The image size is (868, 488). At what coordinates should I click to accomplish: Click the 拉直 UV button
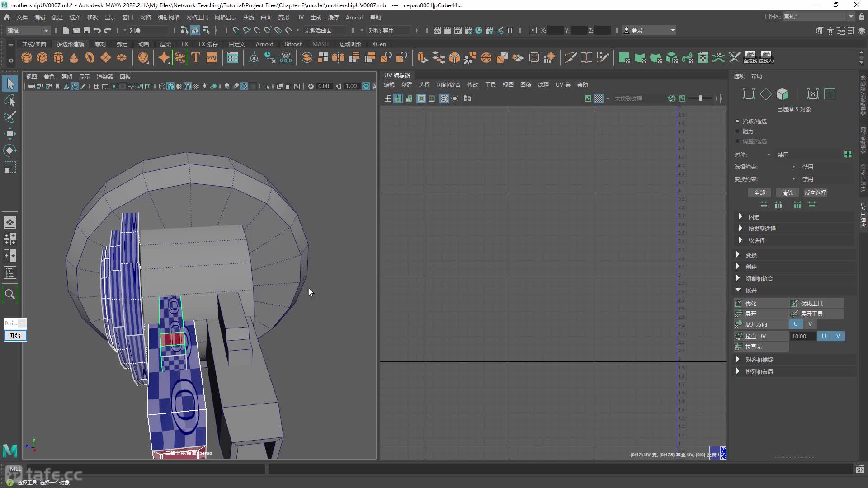coord(761,336)
